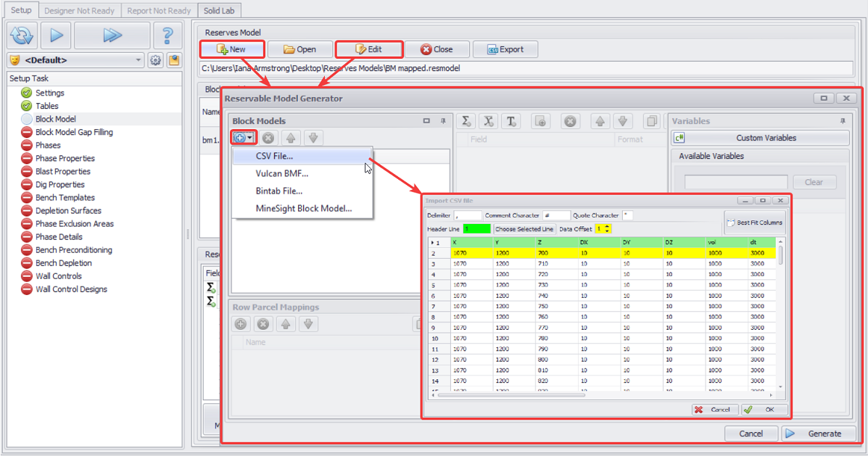The width and height of the screenshot is (868, 456).
Task: Click the gear icon beside Default dropdown
Action: click(155, 60)
